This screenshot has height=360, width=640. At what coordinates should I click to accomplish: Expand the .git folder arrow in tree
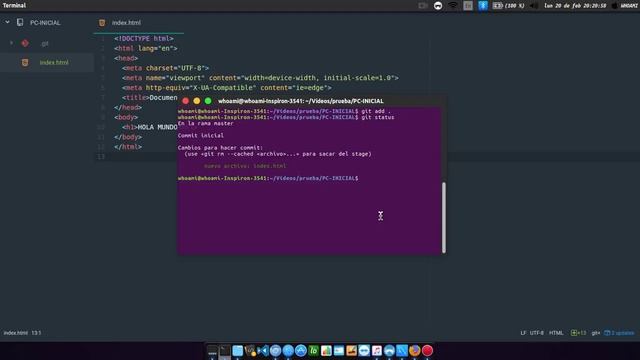tap(11, 43)
